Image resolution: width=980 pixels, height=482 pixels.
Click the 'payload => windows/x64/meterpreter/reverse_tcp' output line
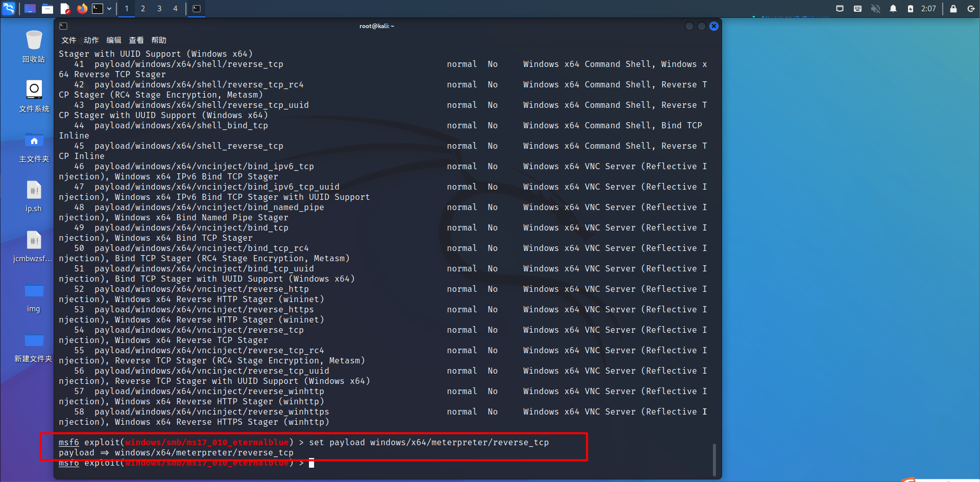coord(176,452)
